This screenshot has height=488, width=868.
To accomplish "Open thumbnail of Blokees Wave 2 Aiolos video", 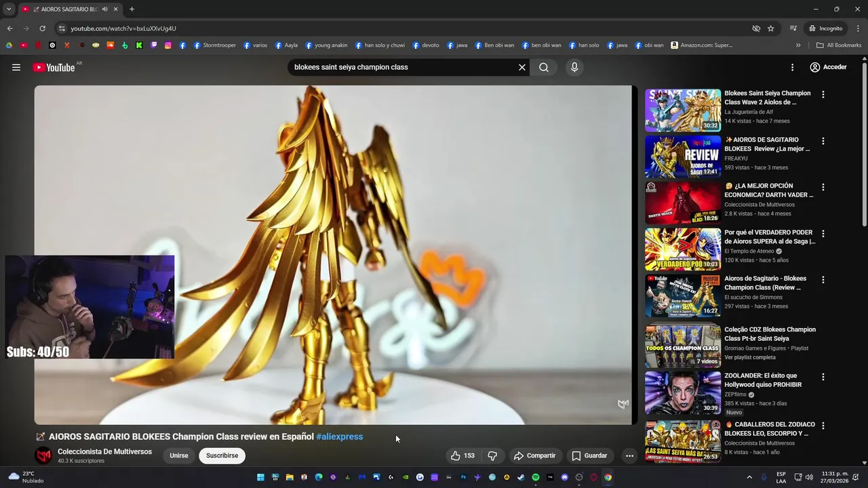I will (683, 110).
